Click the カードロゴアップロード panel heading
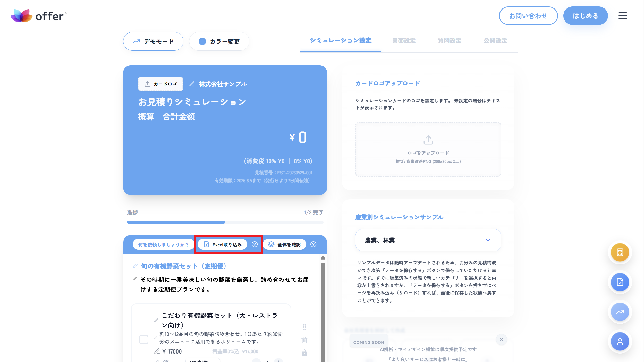Image resolution: width=644 pixels, height=362 pixels. (x=388, y=83)
